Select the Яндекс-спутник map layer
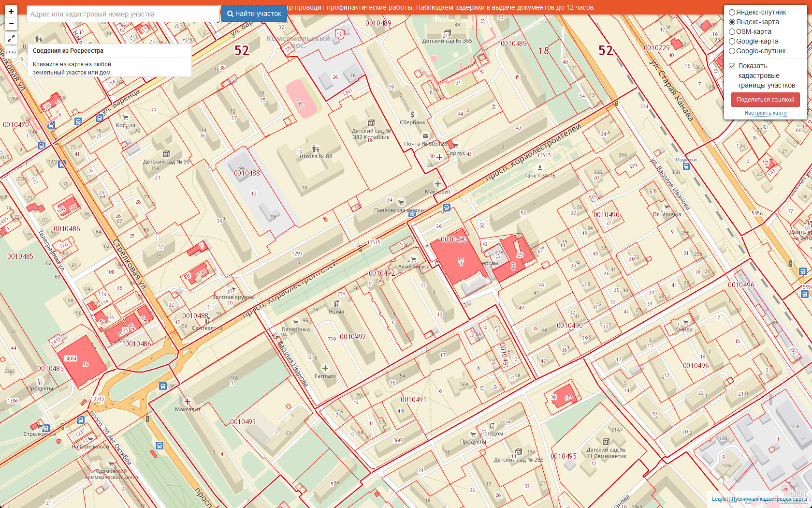Viewport: 812px width, 508px height. pos(732,13)
